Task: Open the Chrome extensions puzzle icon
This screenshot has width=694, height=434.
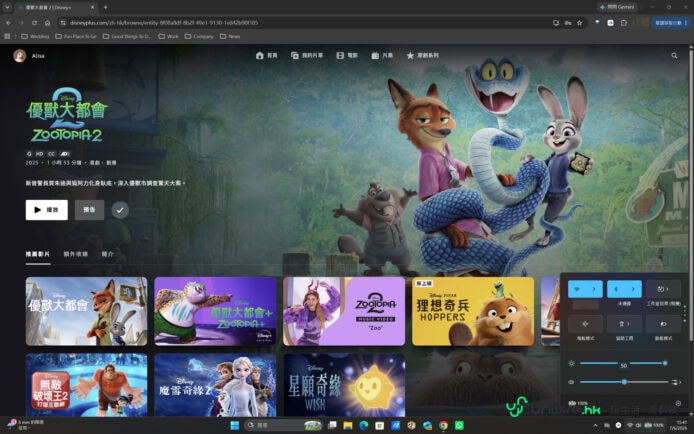Action: 624,23
